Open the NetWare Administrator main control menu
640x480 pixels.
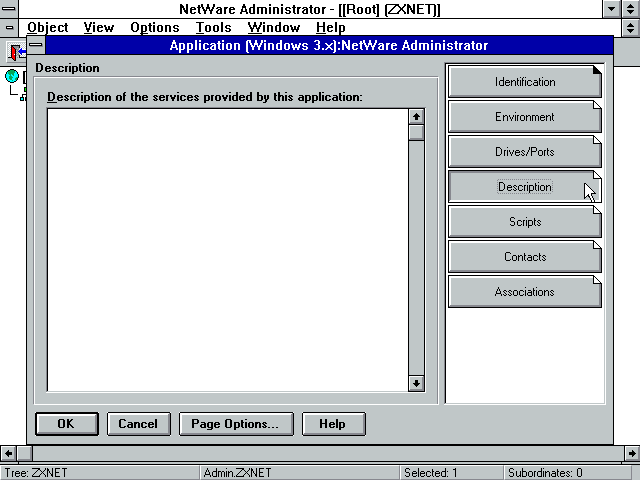pyautogui.click(x=9, y=9)
